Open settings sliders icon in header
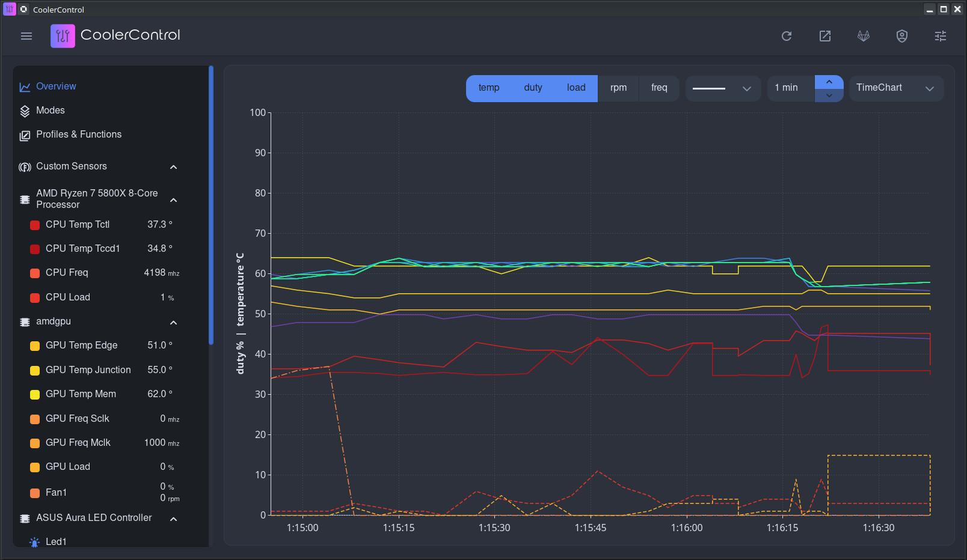Image resolution: width=967 pixels, height=560 pixels. (x=941, y=36)
